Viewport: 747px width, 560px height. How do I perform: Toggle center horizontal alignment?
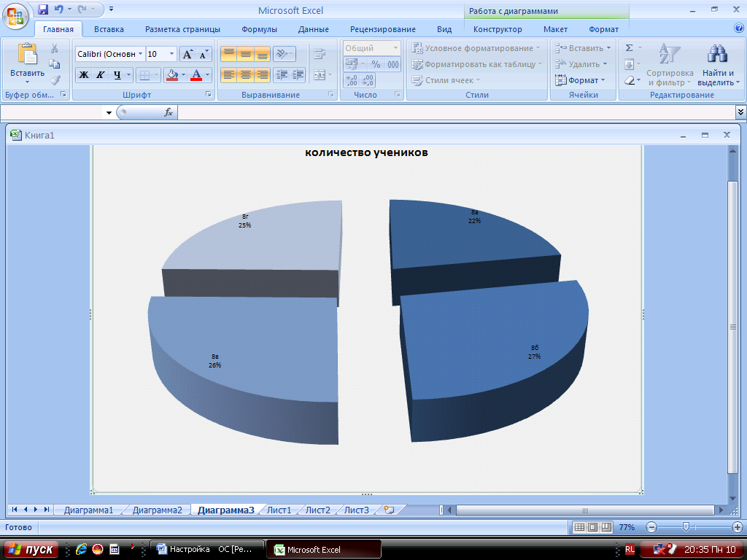coord(245,74)
